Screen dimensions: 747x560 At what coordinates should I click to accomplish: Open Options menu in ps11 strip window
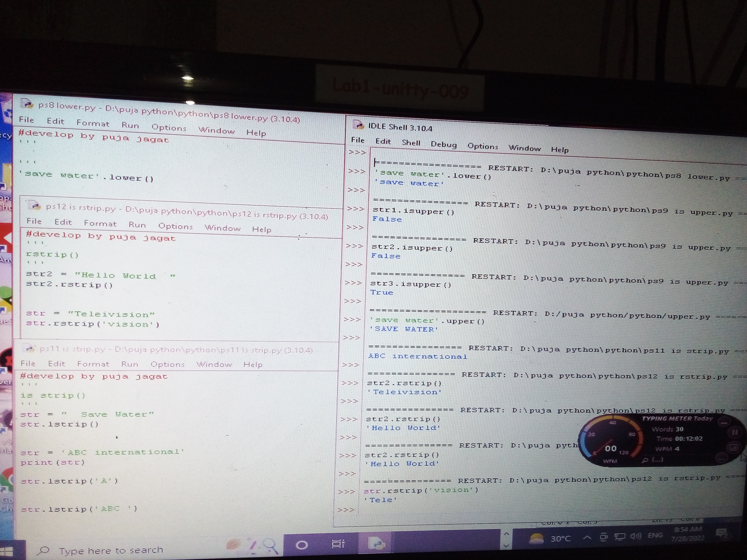(x=167, y=364)
